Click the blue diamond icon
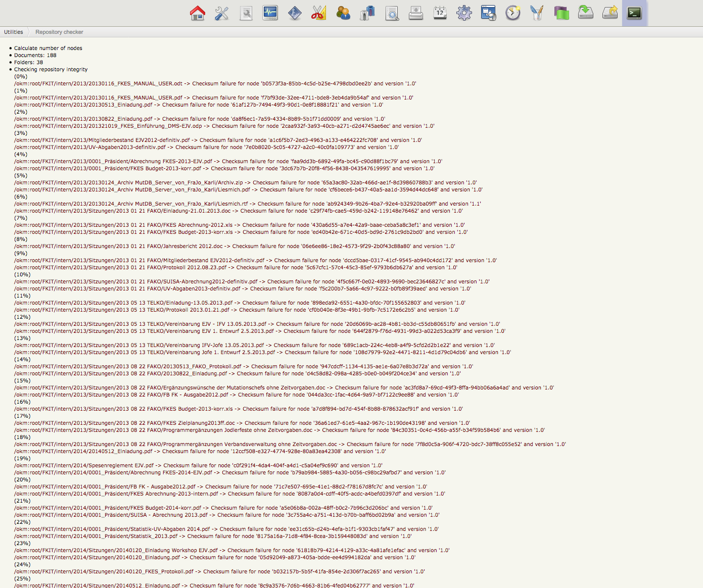703x588 pixels. tap(295, 13)
